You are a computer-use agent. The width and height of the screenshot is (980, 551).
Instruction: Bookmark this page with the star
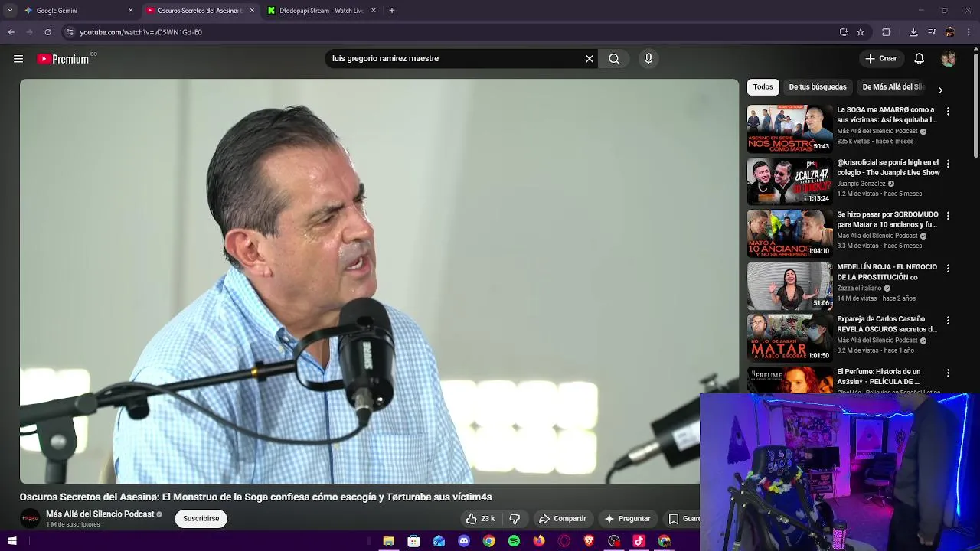tap(861, 32)
